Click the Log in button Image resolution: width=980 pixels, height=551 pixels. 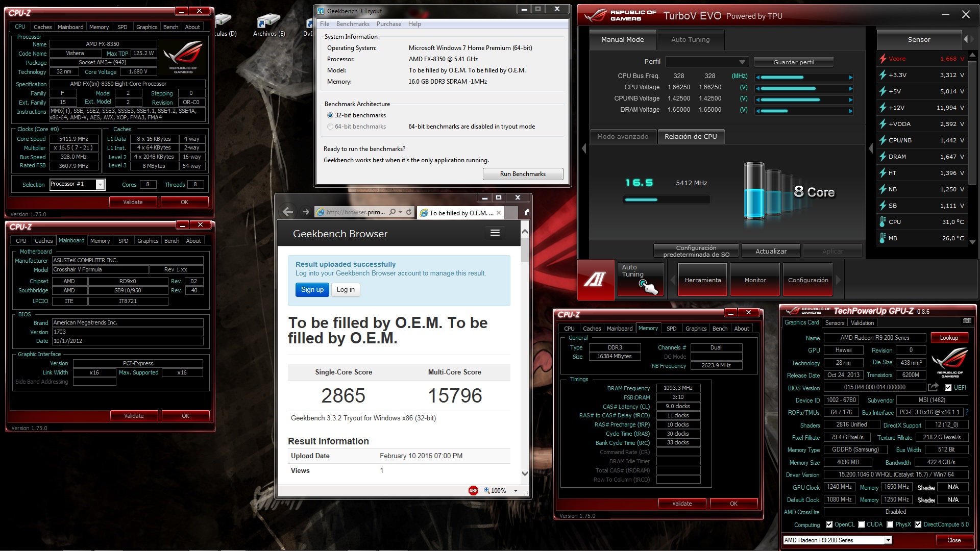(x=346, y=290)
